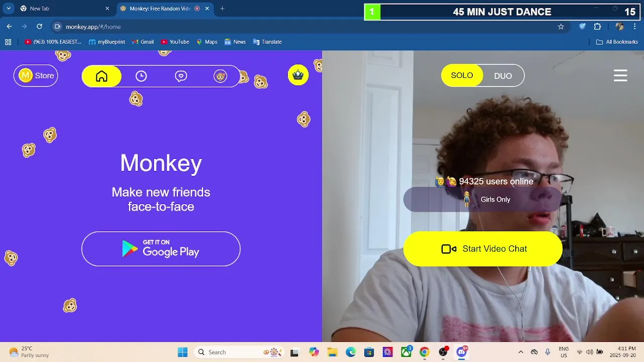644x362 pixels.
Task: Click the '94325 users online' text
Action: click(x=496, y=182)
